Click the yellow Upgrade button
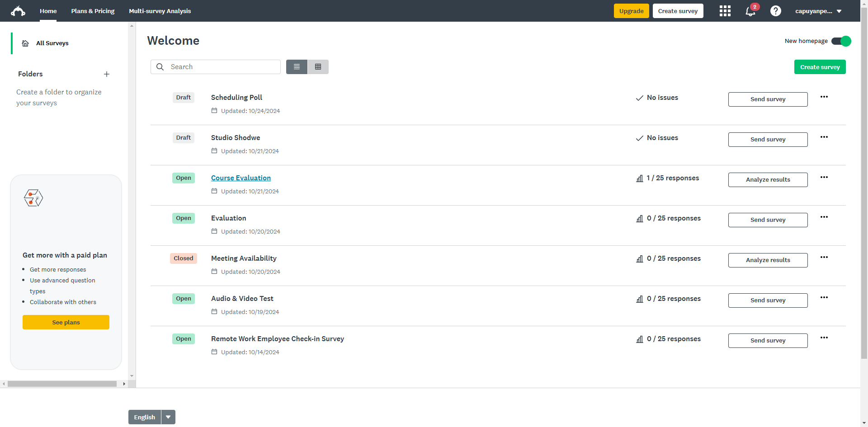 631,11
